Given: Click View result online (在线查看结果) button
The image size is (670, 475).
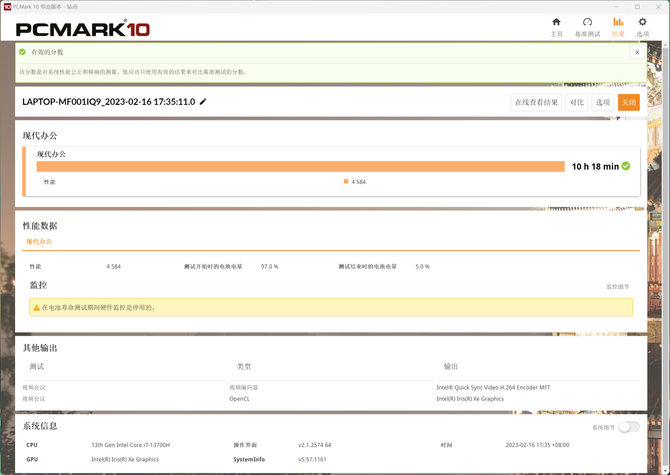Looking at the screenshot, I should pyautogui.click(x=536, y=103).
